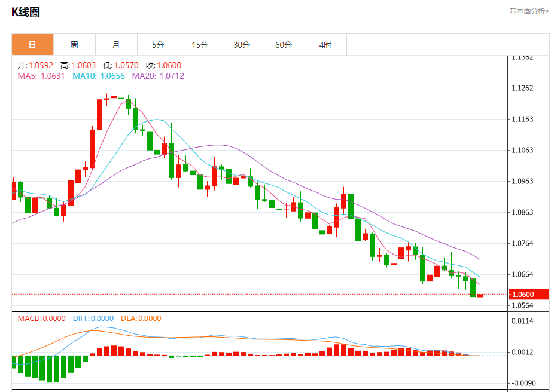Open the 基本面分析 link
Image resolution: width=554 pixels, height=392 pixels.
point(529,11)
